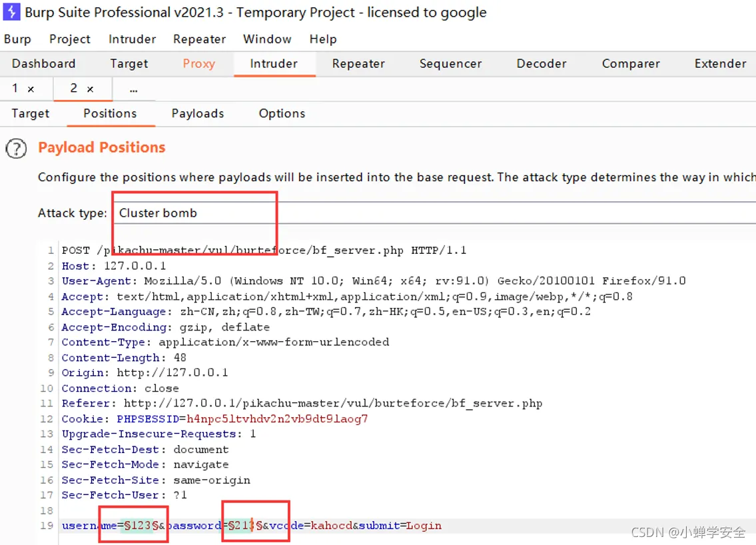Click the Burp Suite lightning logo icon
The width and height of the screenshot is (756, 545).
point(11,11)
